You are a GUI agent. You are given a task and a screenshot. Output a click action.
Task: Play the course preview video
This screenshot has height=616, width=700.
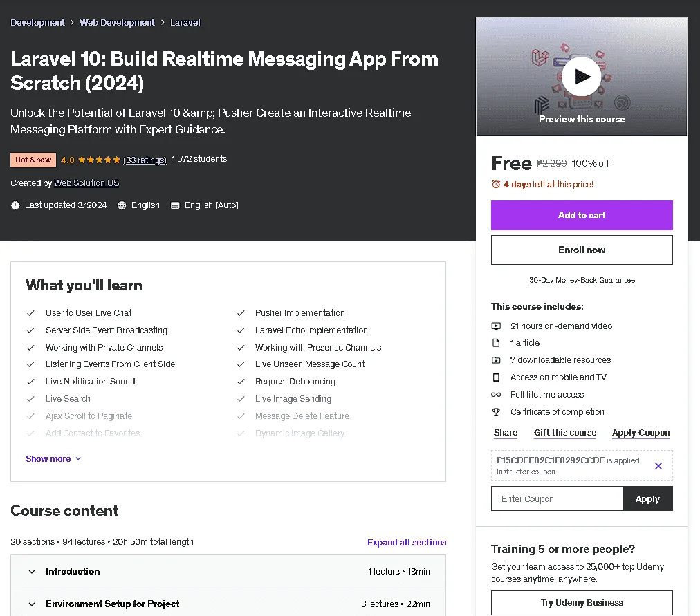tap(581, 76)
